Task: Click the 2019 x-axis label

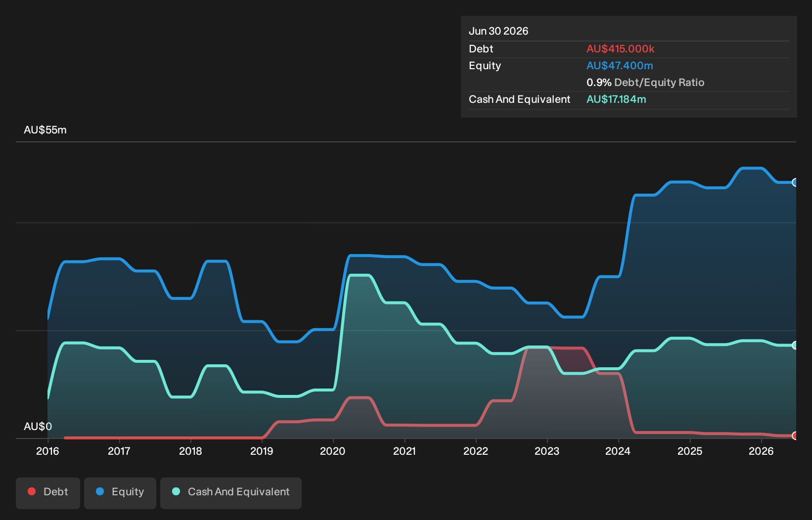Action: 262,451
